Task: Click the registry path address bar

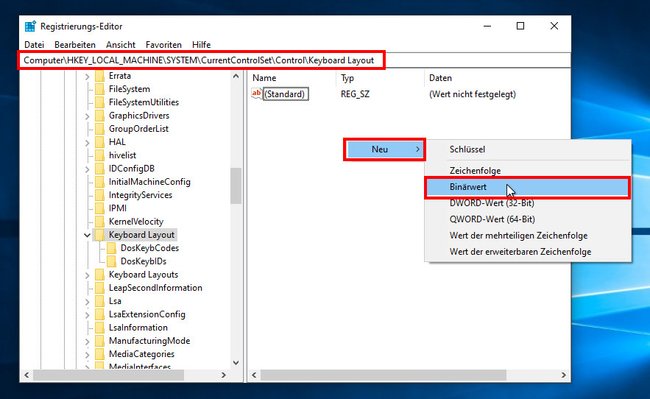Action: click(294, 60)
